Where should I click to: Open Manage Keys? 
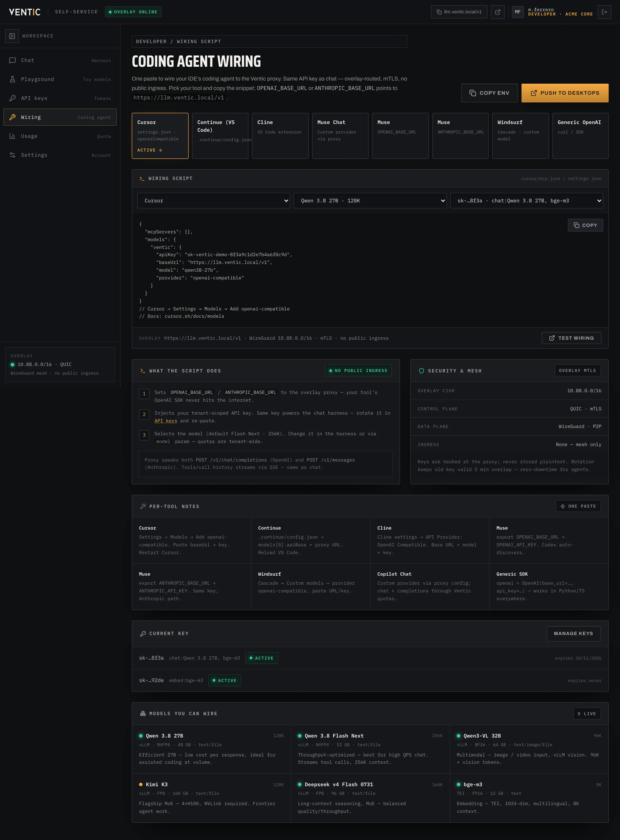click(573, 634)
